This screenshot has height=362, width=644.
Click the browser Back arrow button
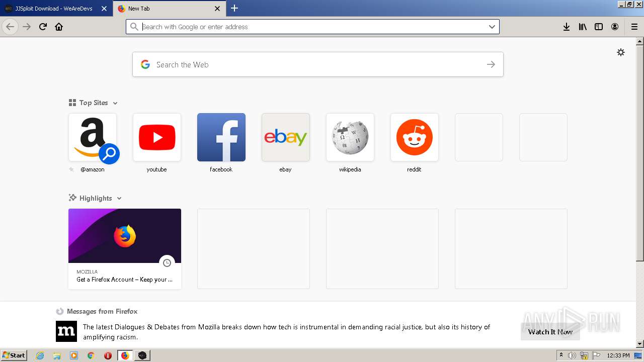click(10, 27)
